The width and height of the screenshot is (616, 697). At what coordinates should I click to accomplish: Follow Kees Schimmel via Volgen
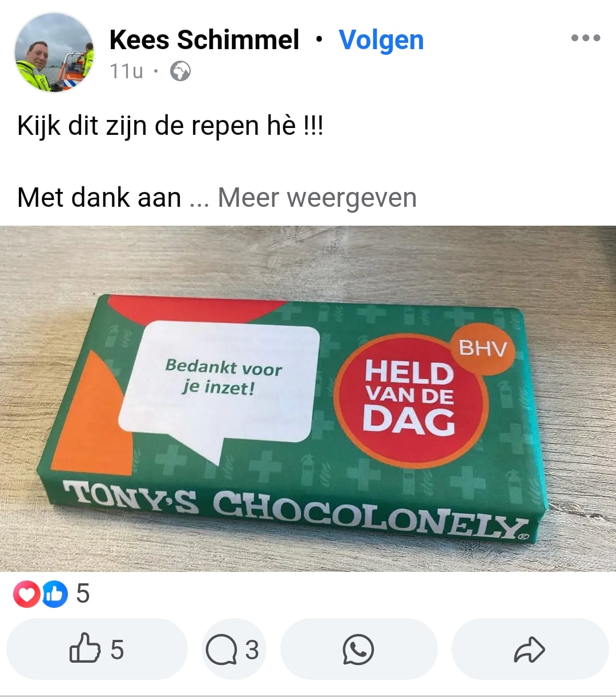click(x=381, y=40)
